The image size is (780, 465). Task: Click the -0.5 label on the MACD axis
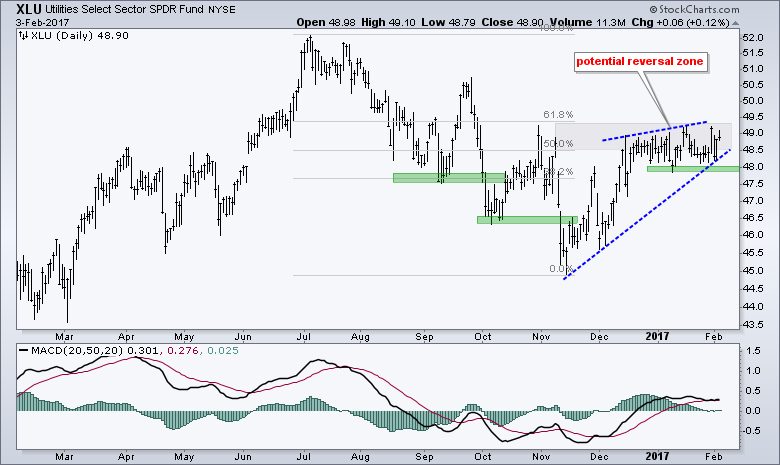tap(752, 431)
